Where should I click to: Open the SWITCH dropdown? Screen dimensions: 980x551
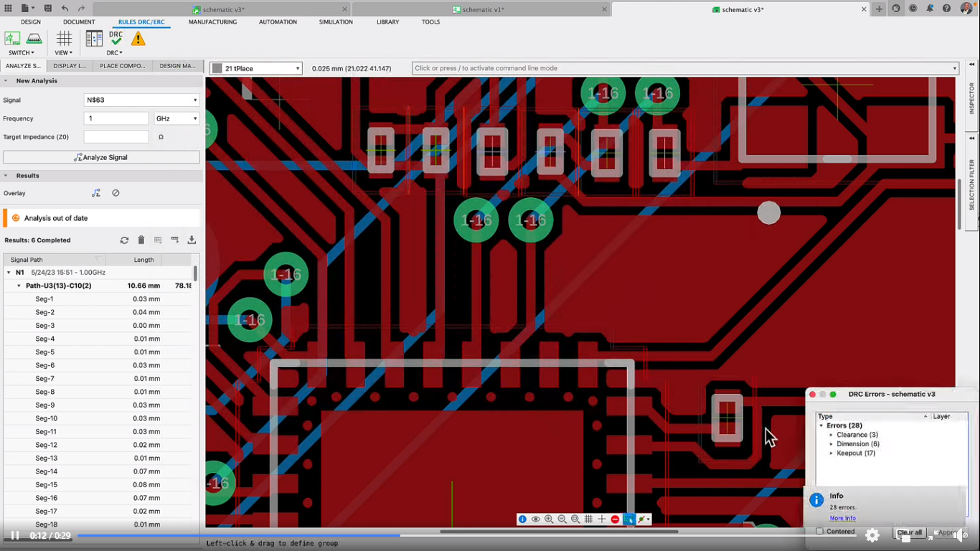(x=22, y=53)
